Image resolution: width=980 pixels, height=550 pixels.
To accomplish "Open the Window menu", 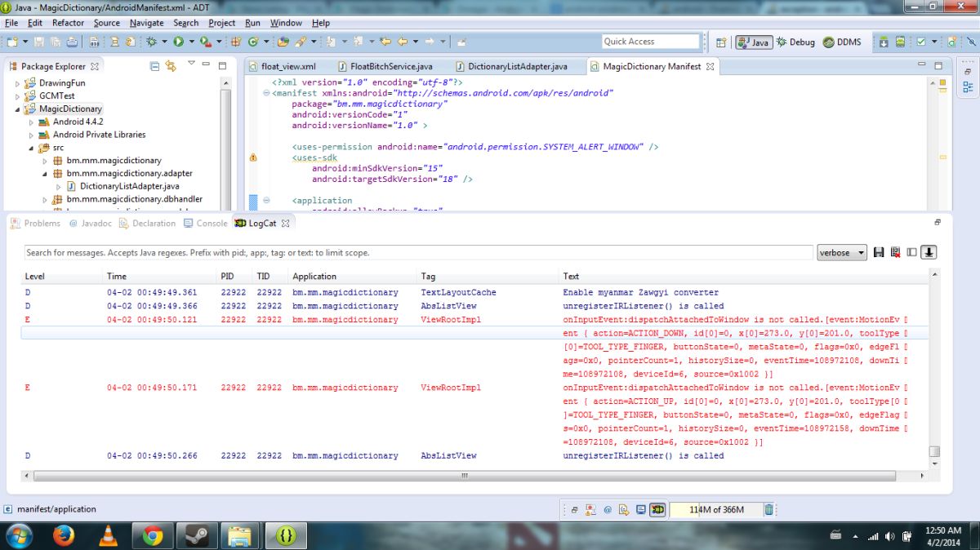I will pos(286,23).
